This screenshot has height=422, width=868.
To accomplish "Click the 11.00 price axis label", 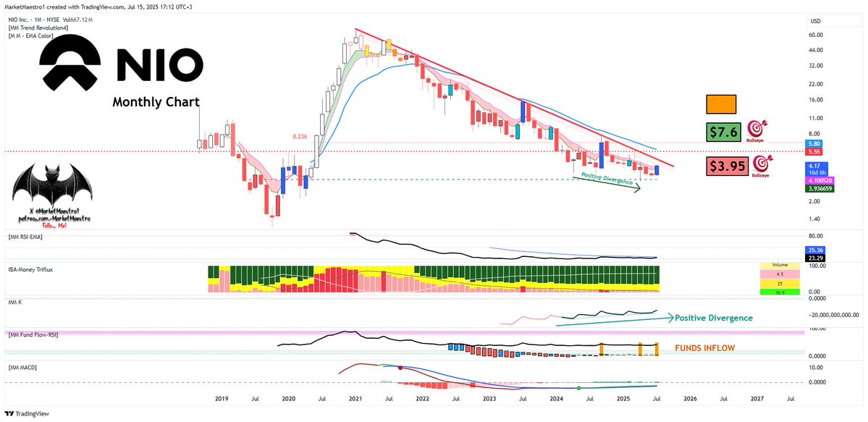I will (x=815, y=118).
